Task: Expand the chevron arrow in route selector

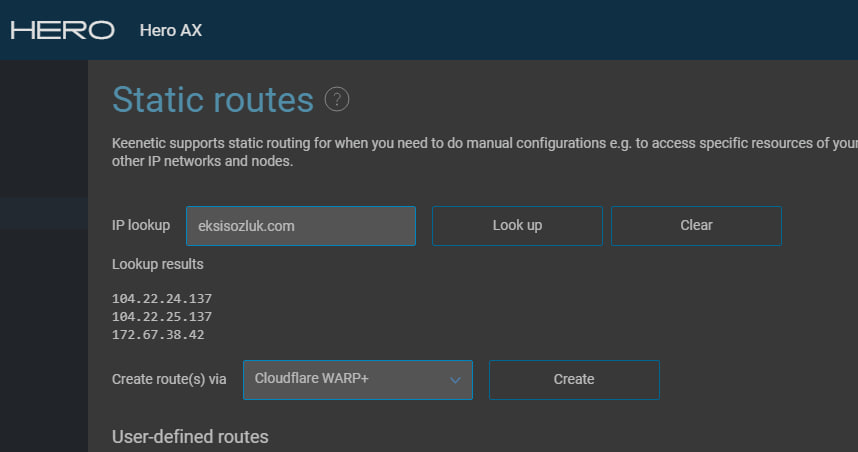Action: [455, 380]
